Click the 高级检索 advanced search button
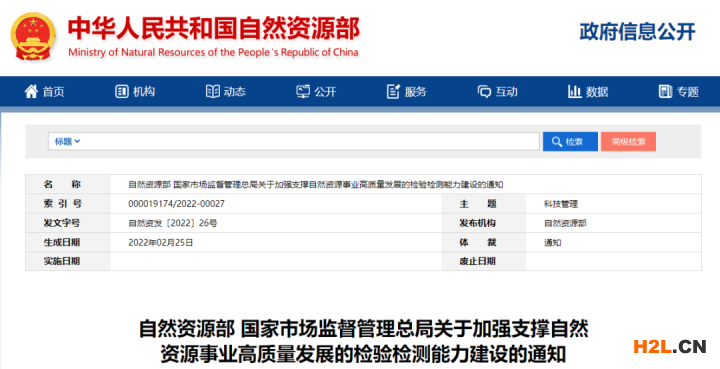The image size is (720, 369). tap(628, 142)
